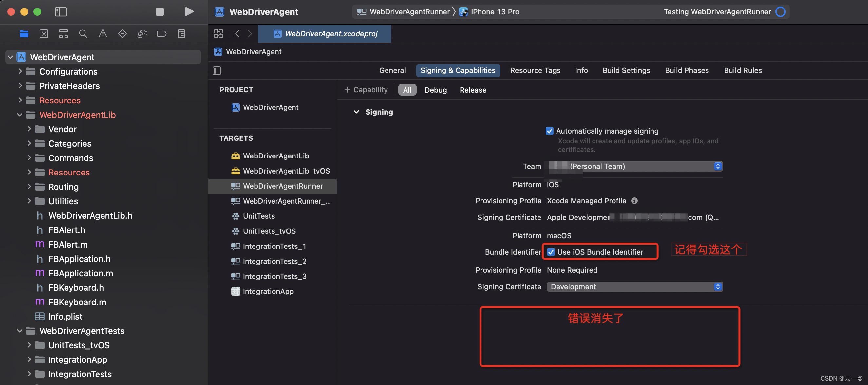Click the Provisioning Profile info icon
The image size is (868, 385).
(x=634, y=201)
